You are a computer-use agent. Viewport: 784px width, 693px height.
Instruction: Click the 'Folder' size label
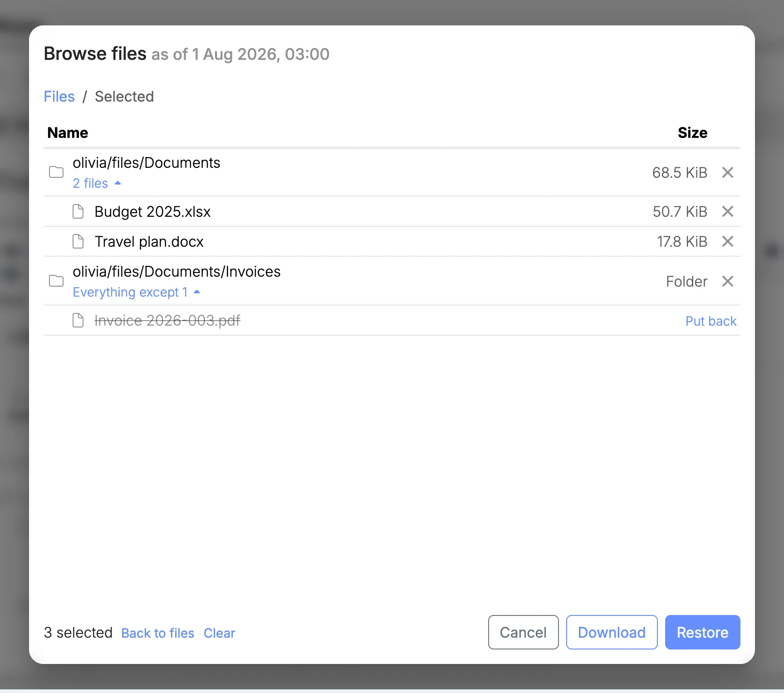pyautogui.click(x=686, y=282)
